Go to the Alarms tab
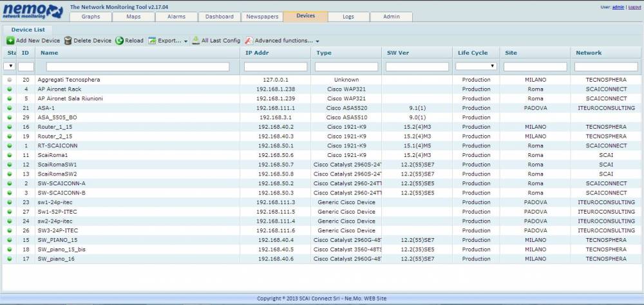The height and width of the screenshot is (305, 644). [x=176, y=17]
